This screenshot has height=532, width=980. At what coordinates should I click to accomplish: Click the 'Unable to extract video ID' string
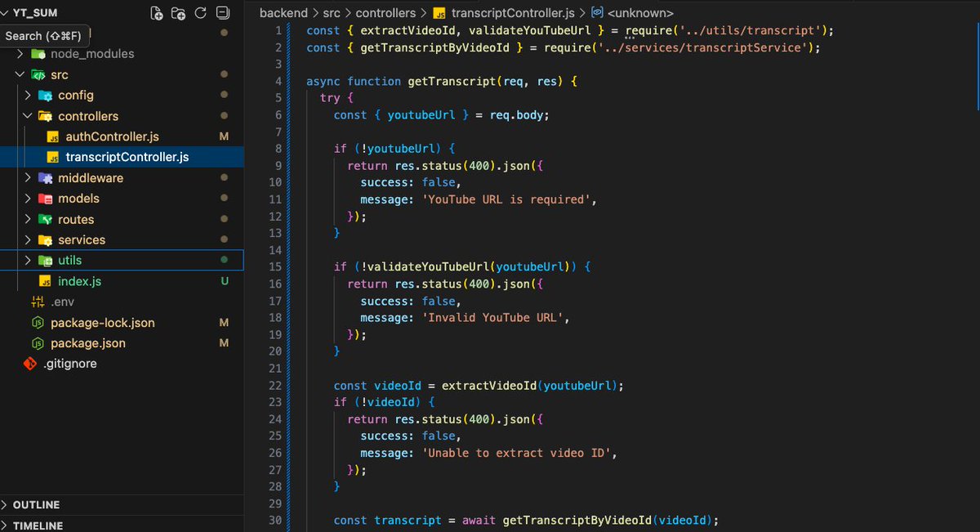click(520, 453)
